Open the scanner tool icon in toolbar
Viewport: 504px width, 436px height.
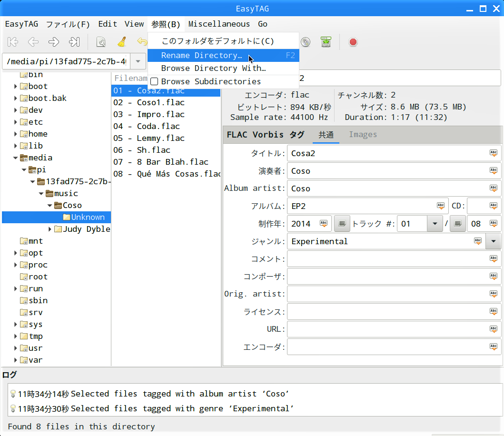[x=101, y=42]
